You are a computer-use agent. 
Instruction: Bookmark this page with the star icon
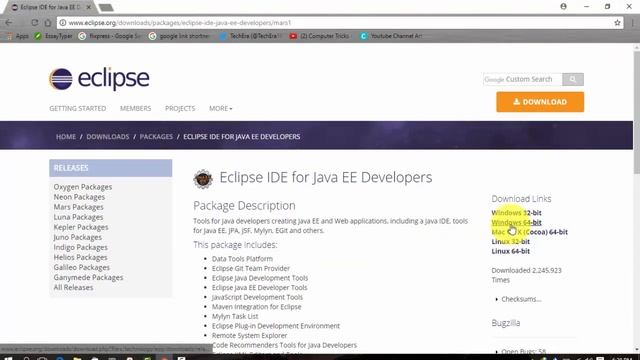(617, 23)
